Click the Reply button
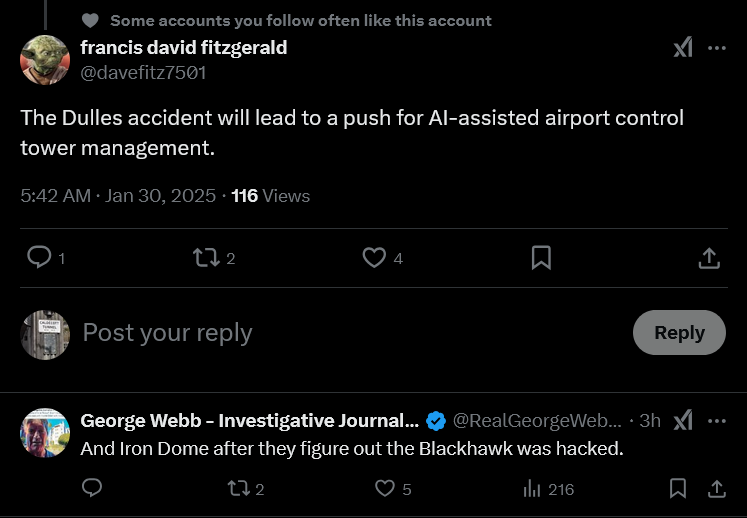Viewport: 747px width, 518px height. (679, 333)
